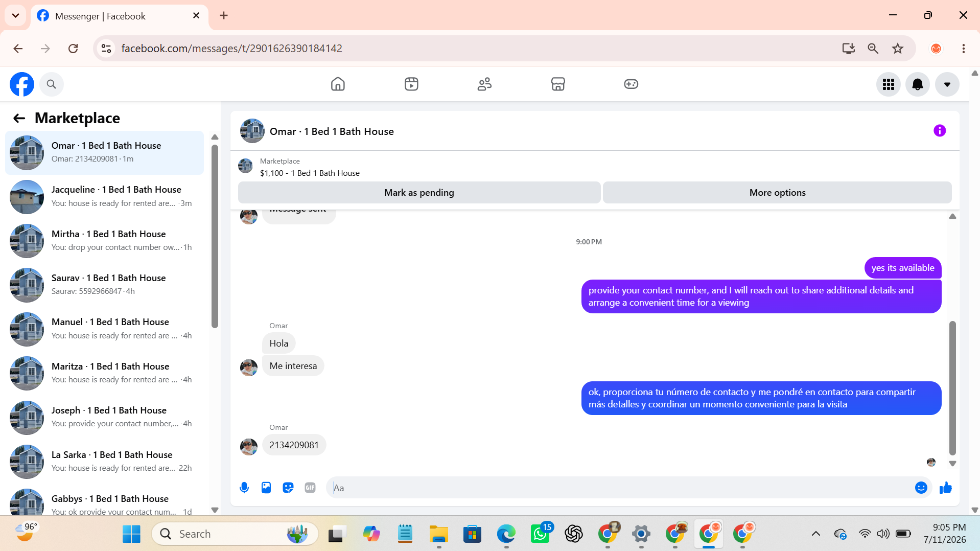Go back from Marketplace list
Image resolution: width=980 pixels, height=551 pixels.
pos(19,118)
